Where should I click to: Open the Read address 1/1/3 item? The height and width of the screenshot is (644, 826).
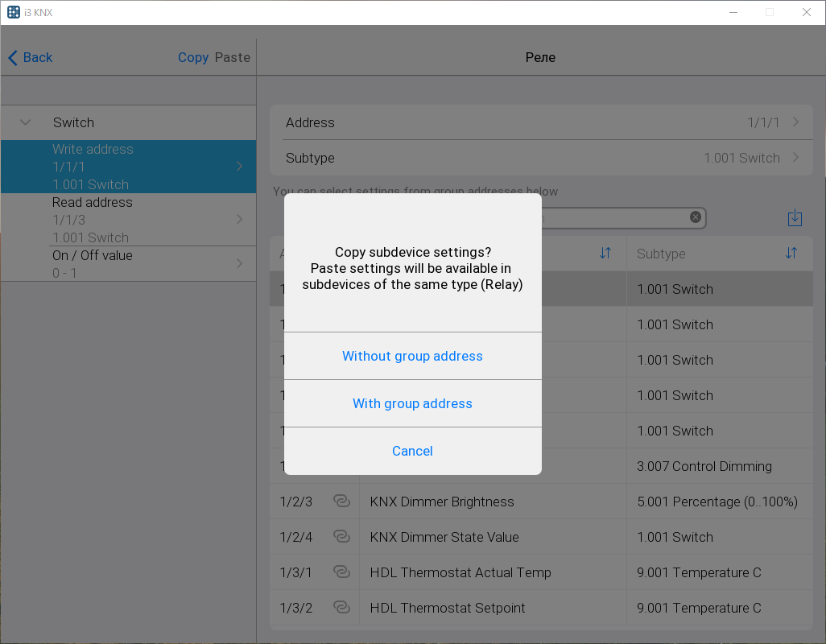point(129,220)
